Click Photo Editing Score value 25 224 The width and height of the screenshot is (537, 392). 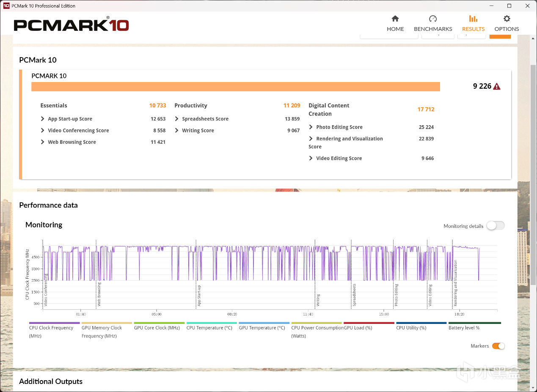coord(426,127)
